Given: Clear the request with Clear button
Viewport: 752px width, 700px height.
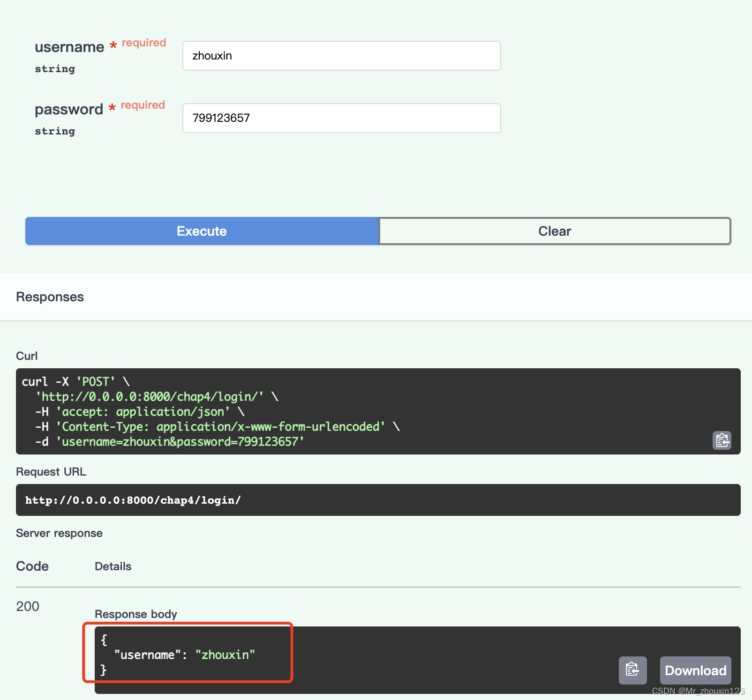Looking at the screenshot, I should pyautogui.click(x=555, y=231).
